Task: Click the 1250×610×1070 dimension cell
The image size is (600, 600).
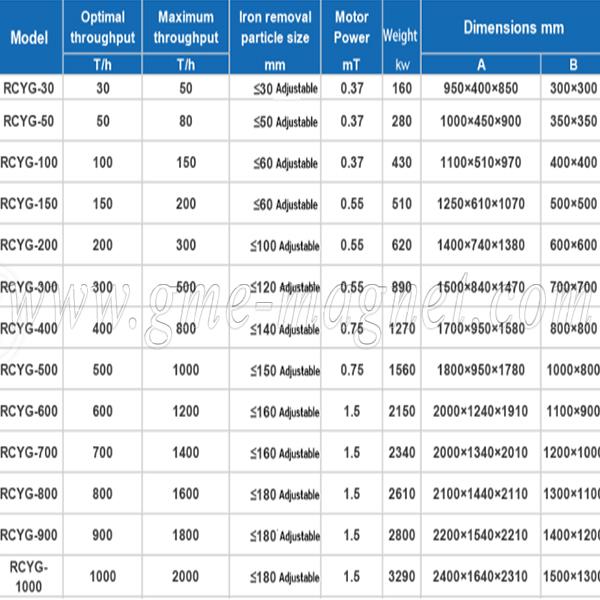Action: coord(481,204)
